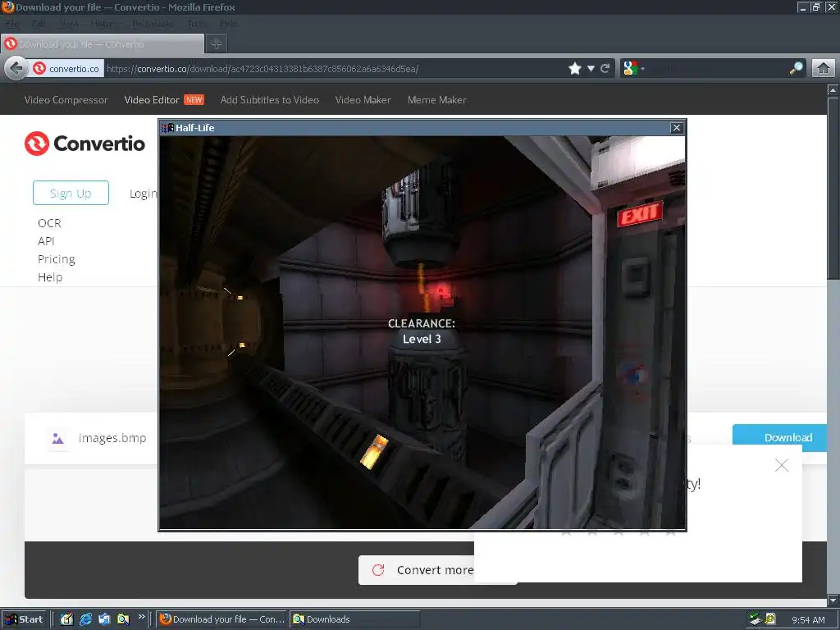Click the Half-Life title bar icon
Image resolution: width=840 pixels, height=630 pixels.
(167, 127)
